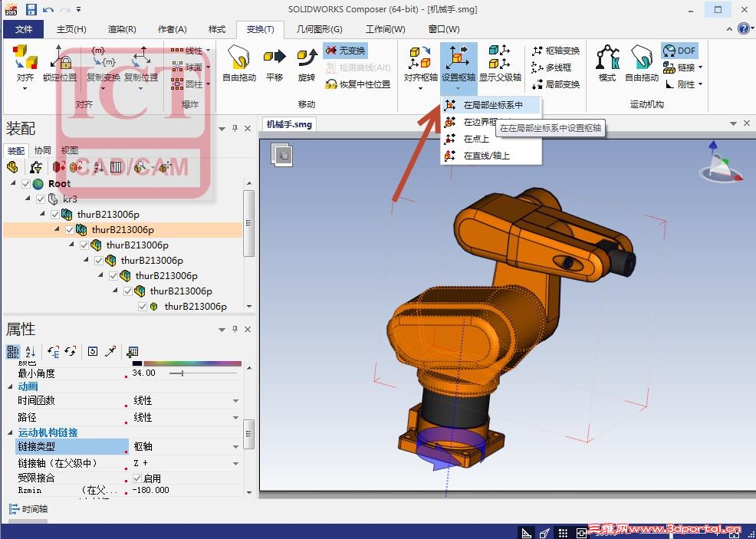756x539 pixels.
Task: Click the first icon in 装配 tree toolbar
Action: [12, 167]
